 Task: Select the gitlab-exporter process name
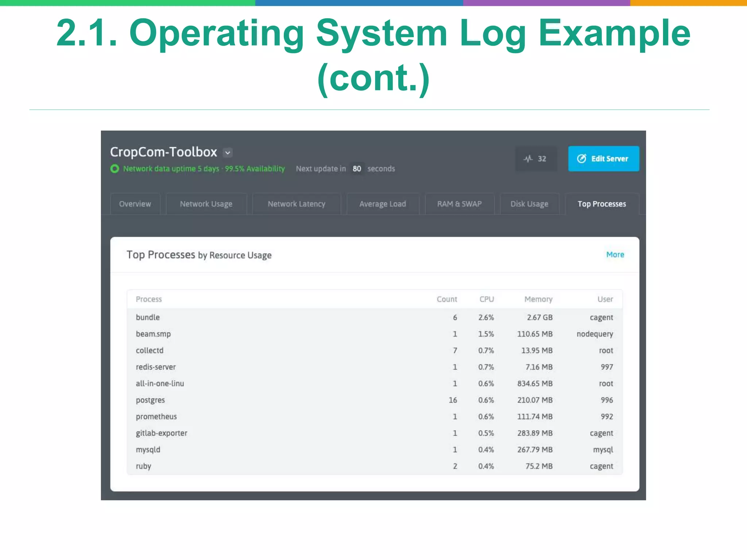[x=162, y=433]
